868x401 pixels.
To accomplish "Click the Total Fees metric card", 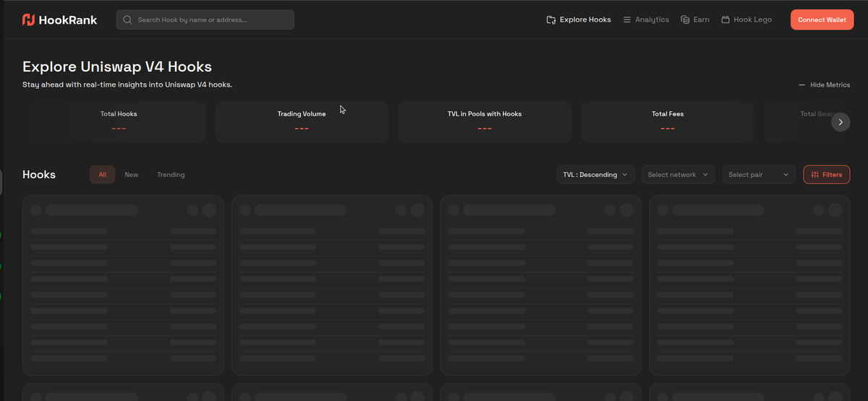I will (x=668, y=122).
